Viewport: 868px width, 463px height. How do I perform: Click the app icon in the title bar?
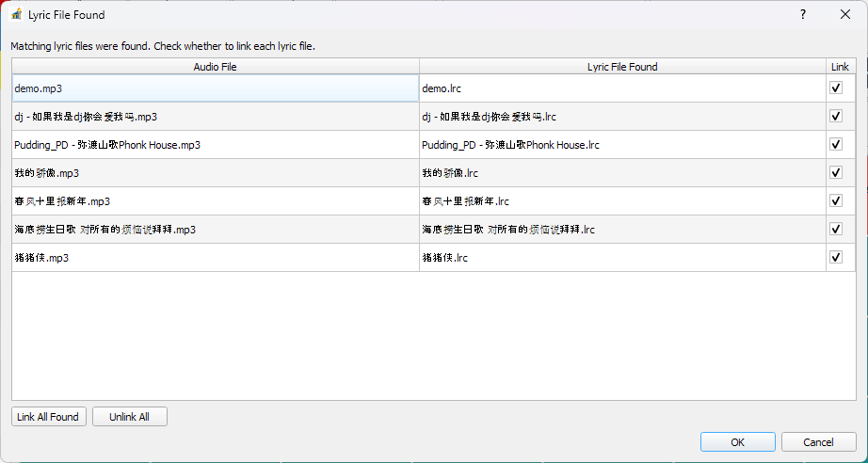point(16,15)
